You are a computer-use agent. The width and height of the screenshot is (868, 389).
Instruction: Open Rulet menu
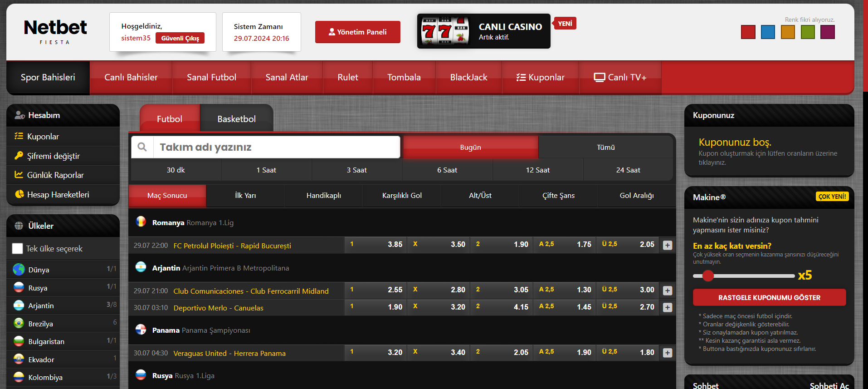pos(348,78)
